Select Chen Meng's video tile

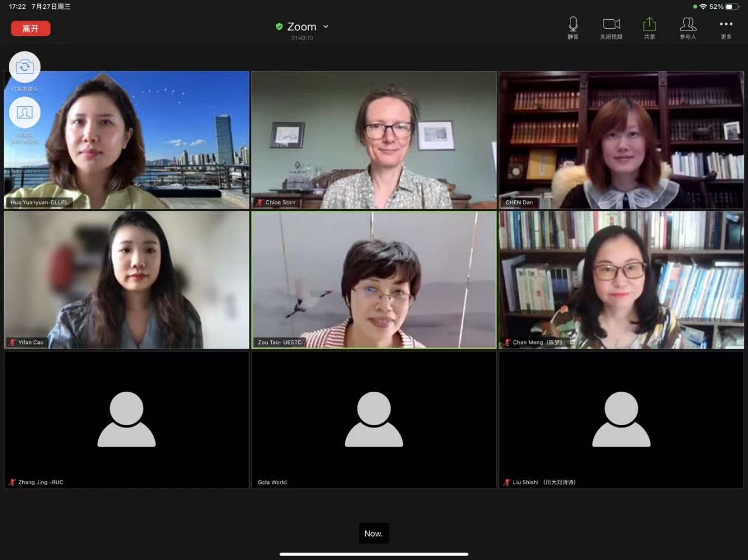621,280
